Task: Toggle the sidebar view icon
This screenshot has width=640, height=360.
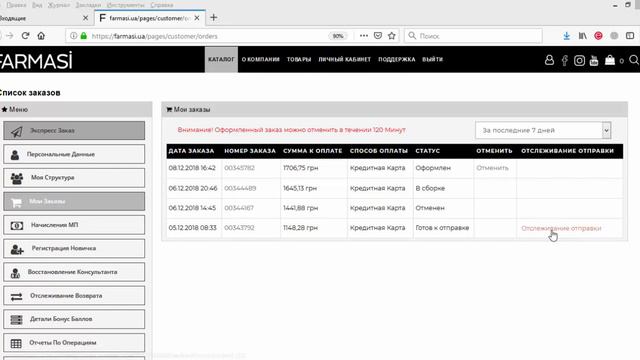Action: (630, 36)
